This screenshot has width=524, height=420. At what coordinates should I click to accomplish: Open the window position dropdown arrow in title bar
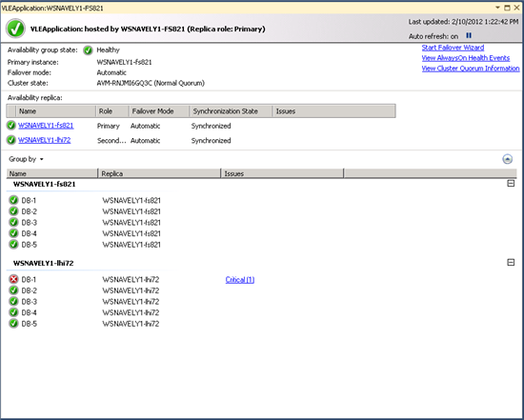(x=497, y=8)
